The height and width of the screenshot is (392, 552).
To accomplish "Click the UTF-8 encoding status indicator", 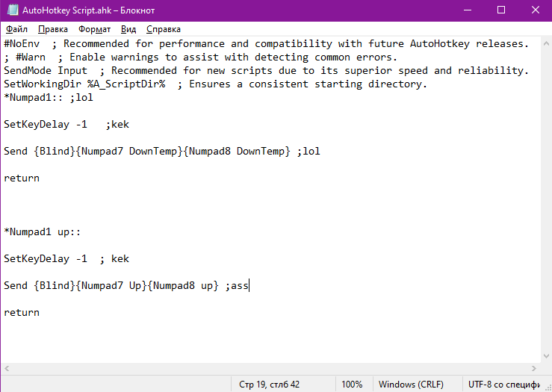I will pos(503,385).
